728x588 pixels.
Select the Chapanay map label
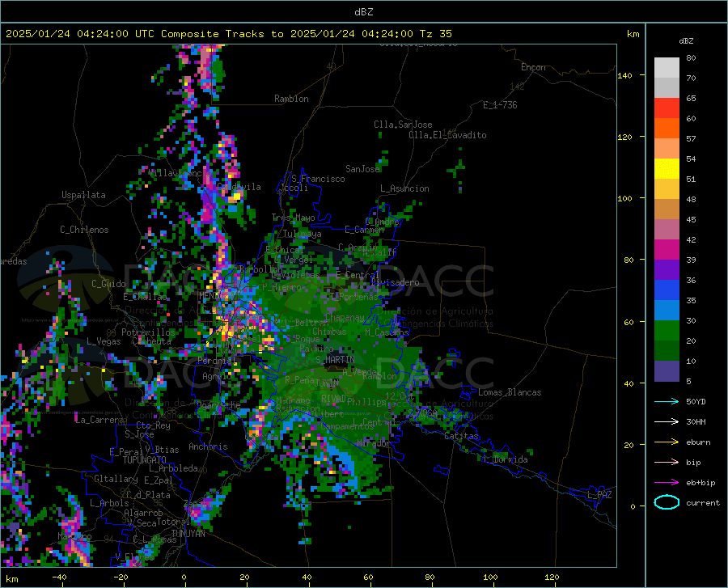(345, 317)
